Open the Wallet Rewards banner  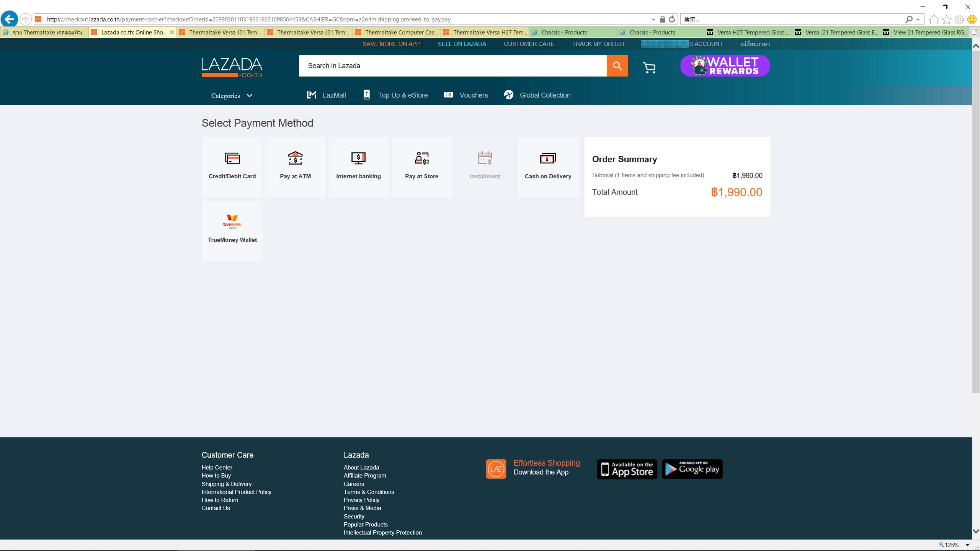pos(725,66)
